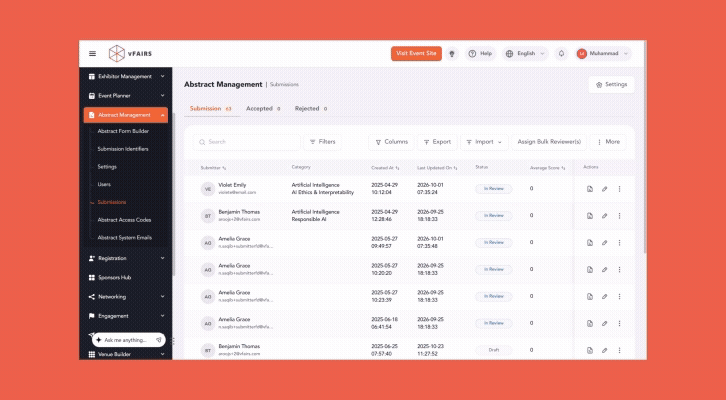This screenshot has height=400, width=726.
Task: Expand the Import dropdown
Action: tap(484, 142)
